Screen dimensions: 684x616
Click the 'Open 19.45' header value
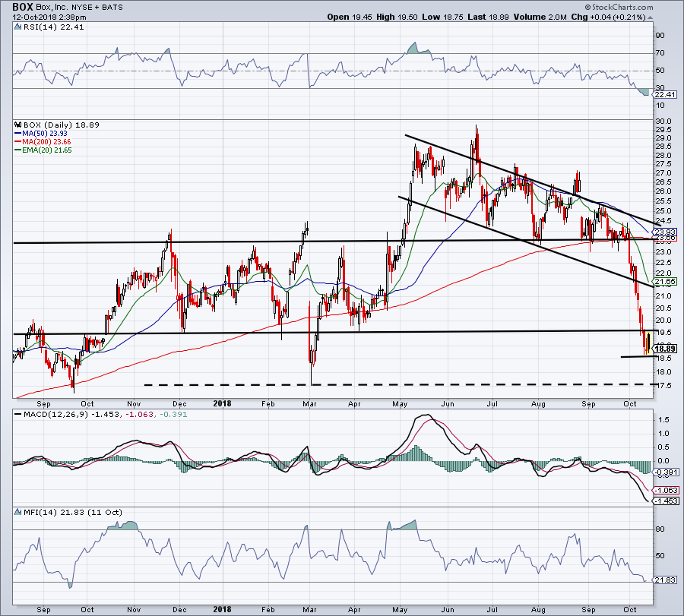coord(350,17)
